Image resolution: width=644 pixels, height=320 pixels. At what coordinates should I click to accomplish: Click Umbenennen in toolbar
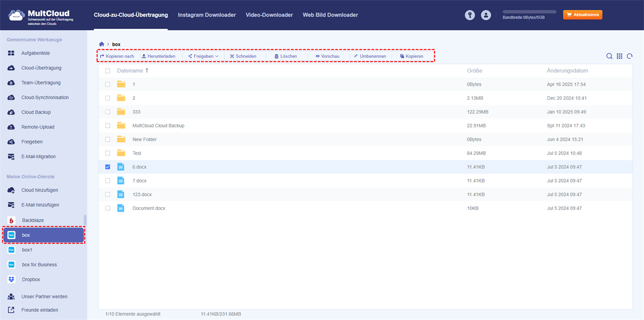(369, 56)
